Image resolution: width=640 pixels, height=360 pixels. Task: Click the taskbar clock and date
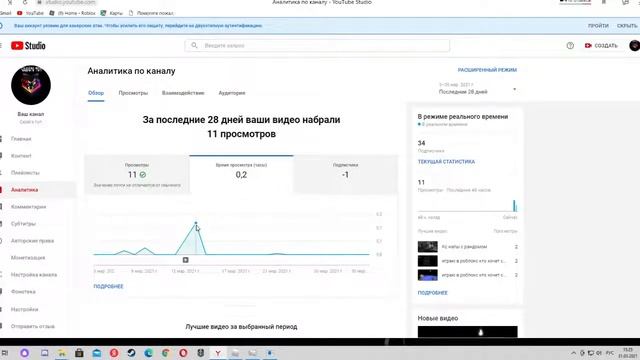(x=627, y=353)
